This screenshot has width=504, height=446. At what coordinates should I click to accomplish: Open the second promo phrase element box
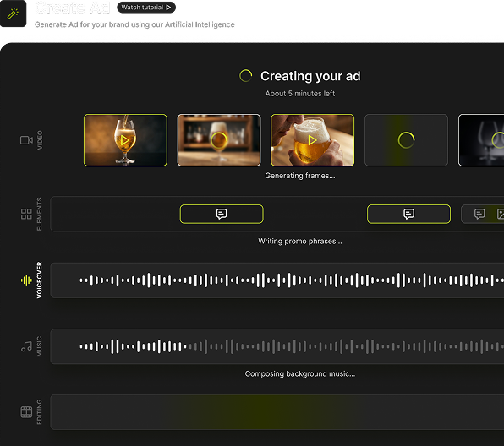point(408,214)
